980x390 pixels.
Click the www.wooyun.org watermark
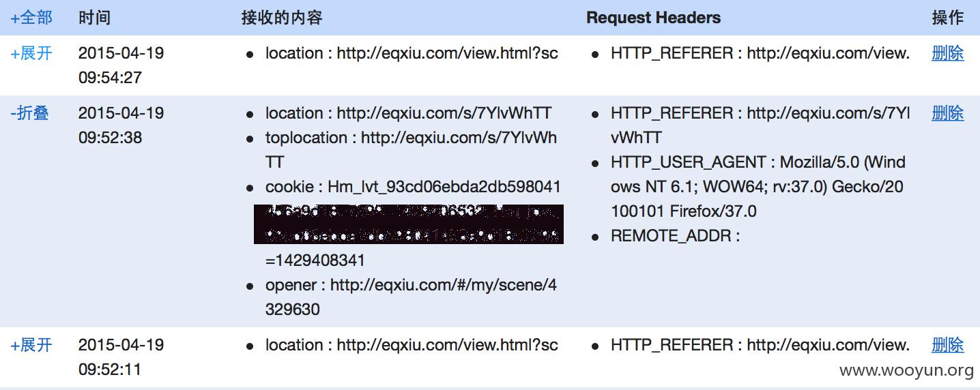(x=906, y=370)
